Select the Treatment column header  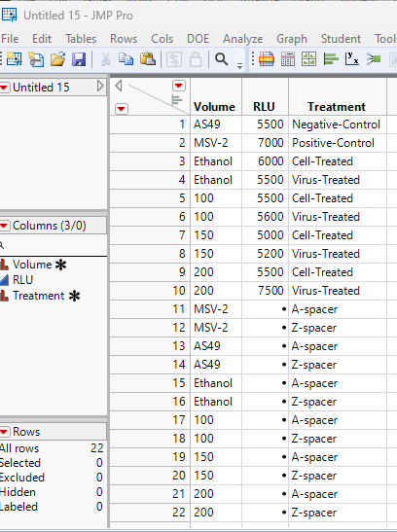coord(337,107)
